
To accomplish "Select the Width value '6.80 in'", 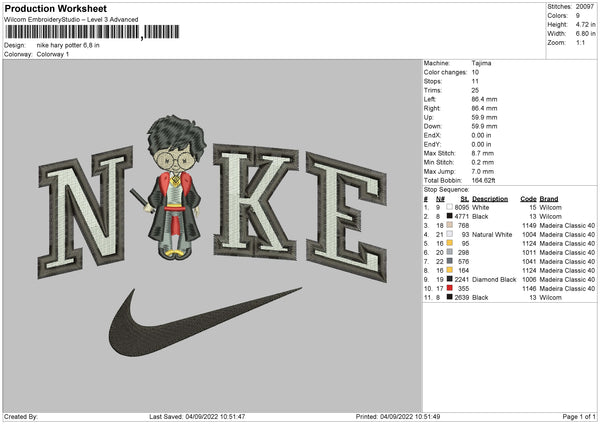I will [585, 34].
